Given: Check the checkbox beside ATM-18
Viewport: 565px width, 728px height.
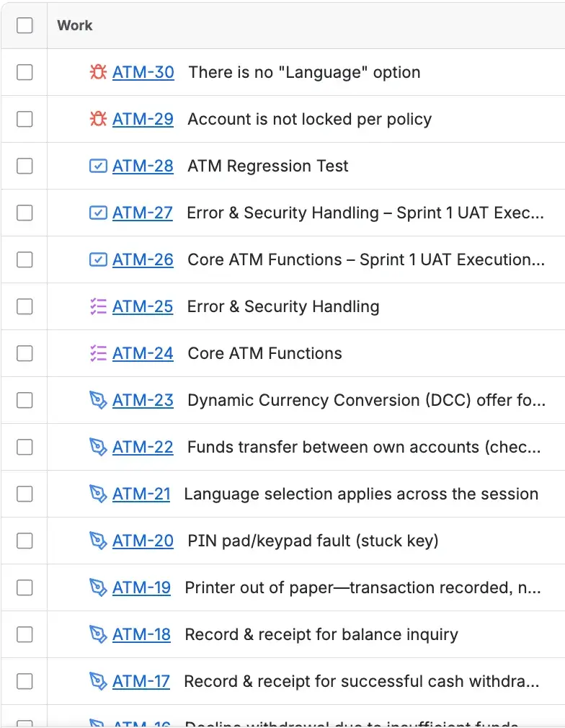Looking at the screenshot, I should (25, 634).
